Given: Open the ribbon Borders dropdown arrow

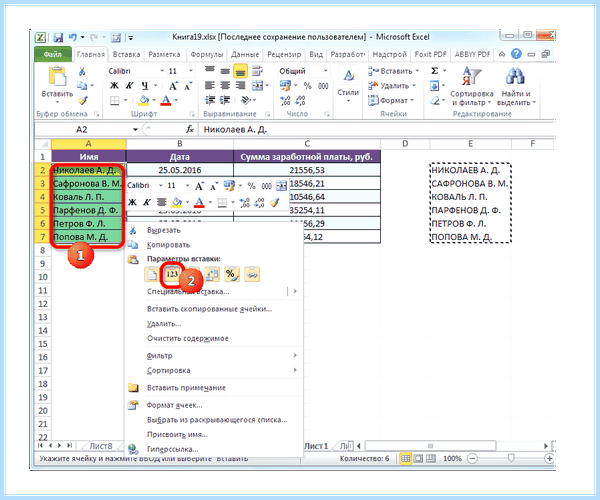Looking at the screenshot, I should [126, 101].
